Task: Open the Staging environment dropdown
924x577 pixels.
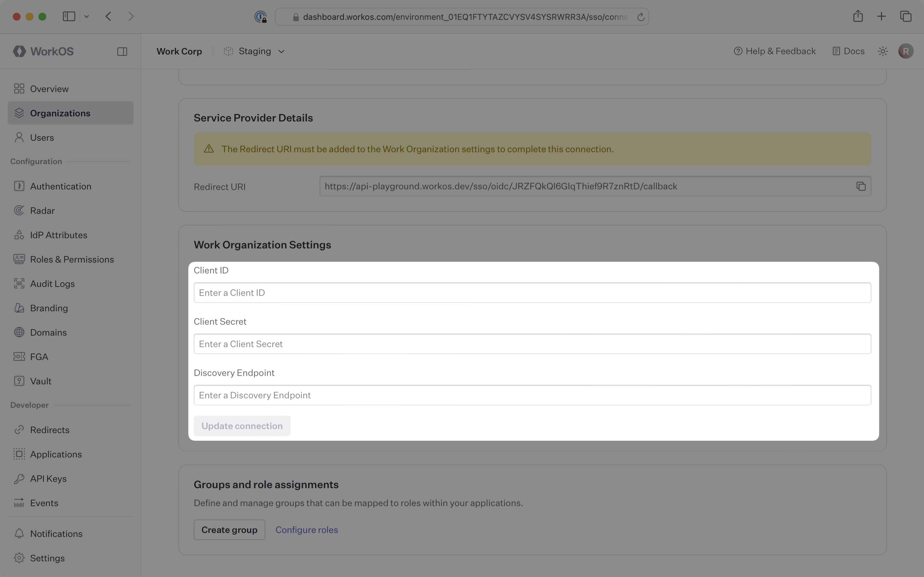Action: (254, 51)
